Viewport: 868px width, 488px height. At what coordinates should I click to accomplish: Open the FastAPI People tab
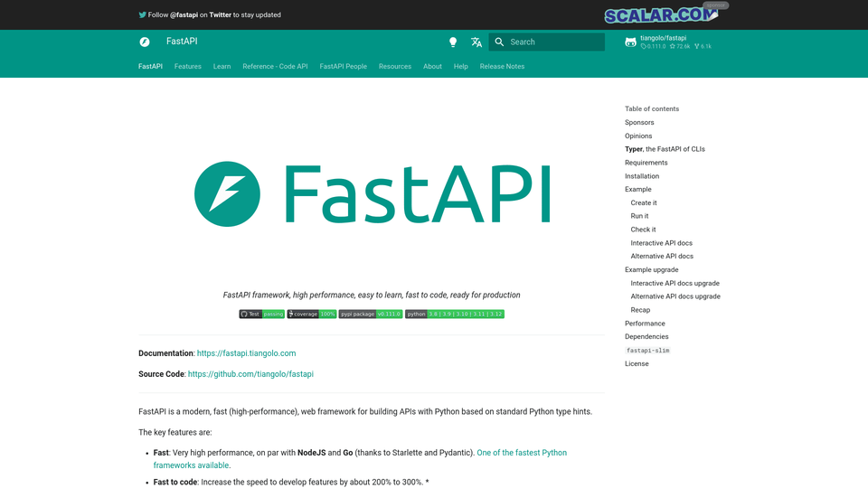(x=344, y=66)
